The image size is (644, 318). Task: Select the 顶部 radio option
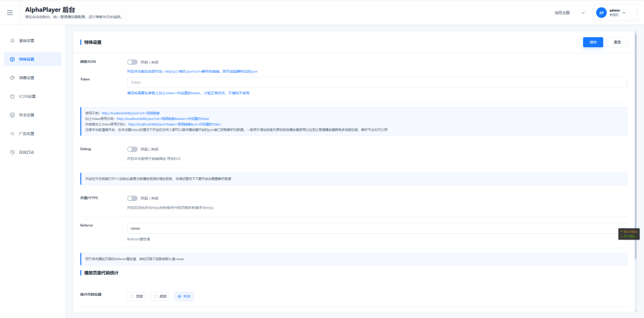pyautogui.click(x=137, y=296)
